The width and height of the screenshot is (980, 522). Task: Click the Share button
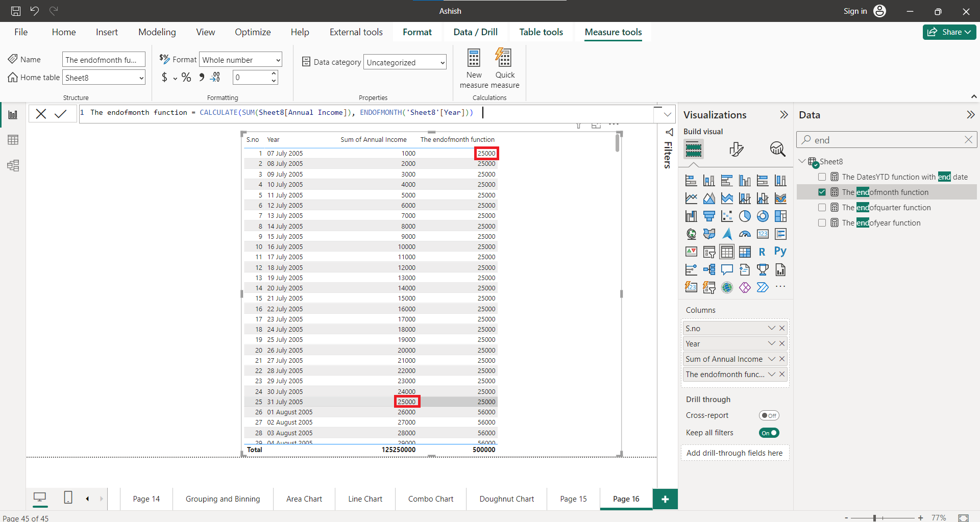click(949, 32)
